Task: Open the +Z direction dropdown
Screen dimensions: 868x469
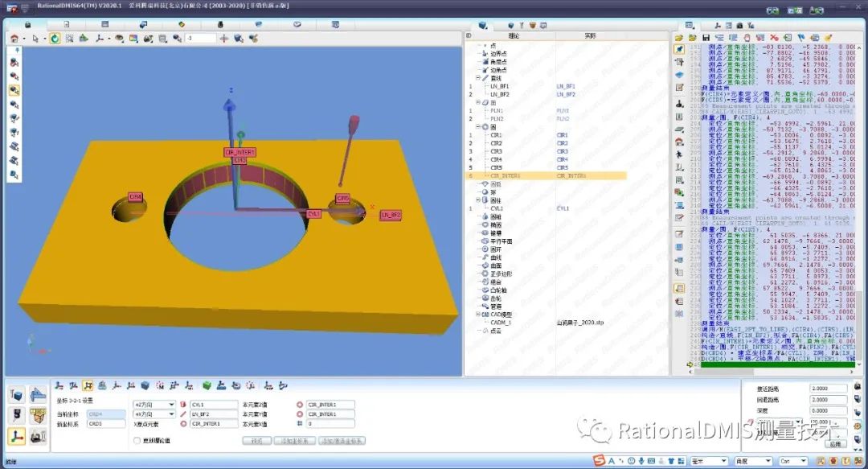Action: pos(172,404)
